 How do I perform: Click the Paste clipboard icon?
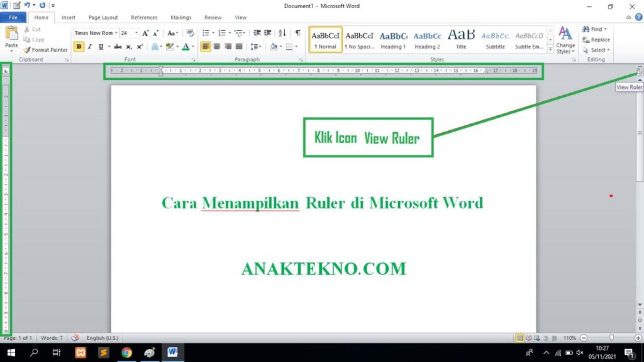point(11,33)
